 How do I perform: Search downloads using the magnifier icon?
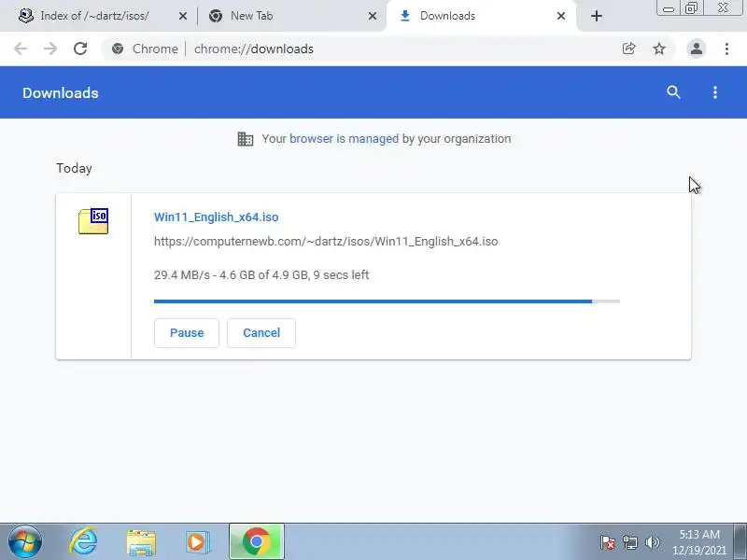point(673,92)
